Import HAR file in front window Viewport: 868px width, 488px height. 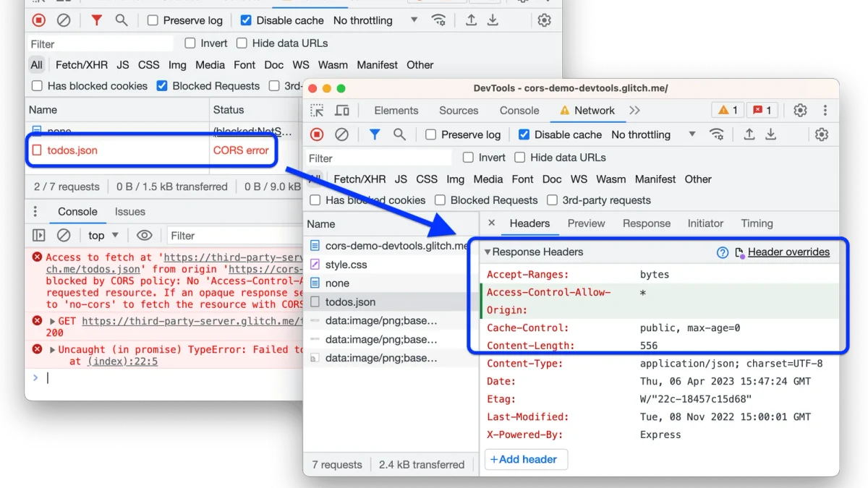[749, 134]
